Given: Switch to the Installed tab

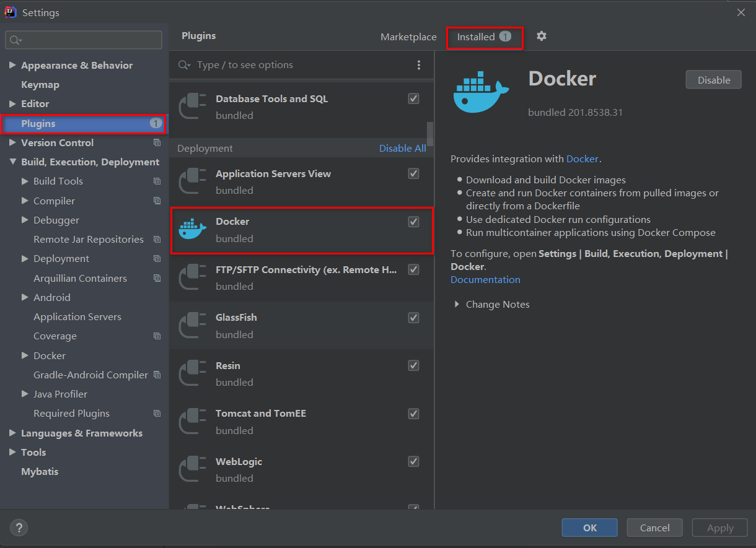Looking at the screenshot, I should (x=484, y=37).
